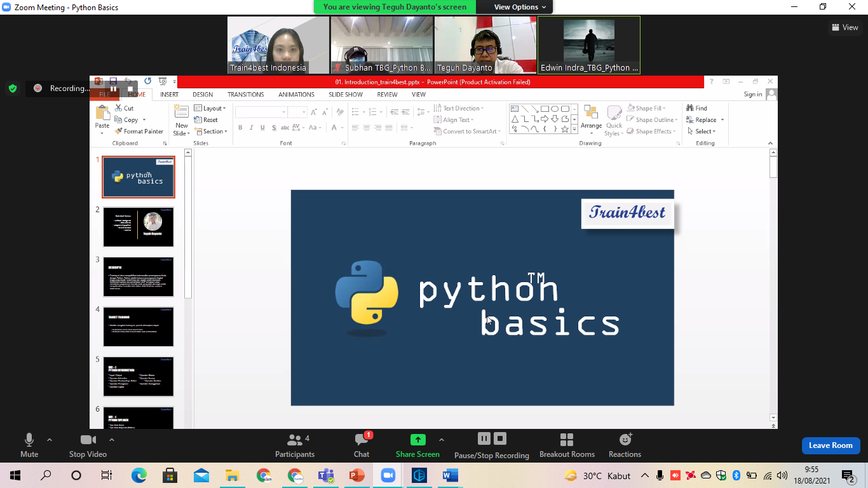Click the Leave Room button
868x488 pixels.
pyautogui.click(x=831, y=445)
